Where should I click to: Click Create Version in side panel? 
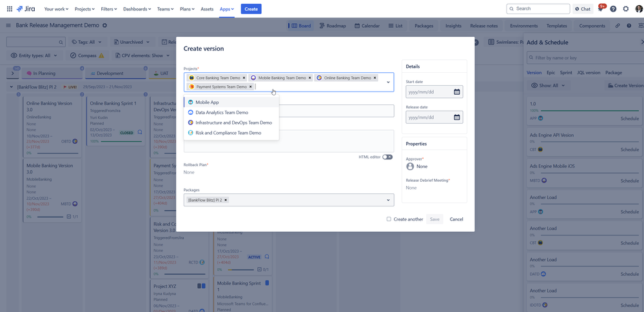click(x=625, y=85)
